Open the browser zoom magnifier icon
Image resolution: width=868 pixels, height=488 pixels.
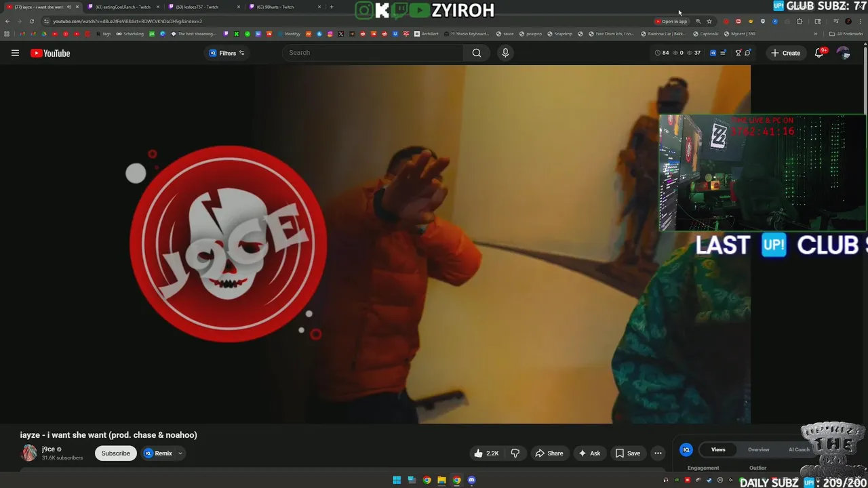tap(698, 21)
